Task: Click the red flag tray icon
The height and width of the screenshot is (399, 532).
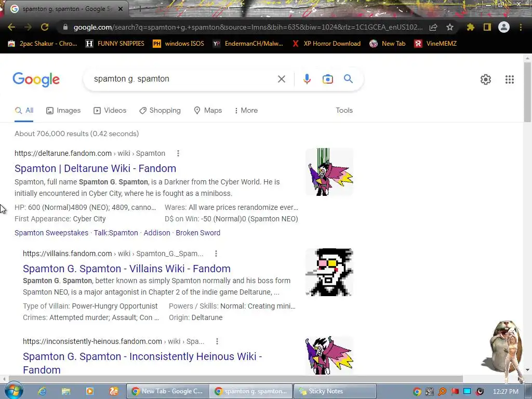Action: 455,392
